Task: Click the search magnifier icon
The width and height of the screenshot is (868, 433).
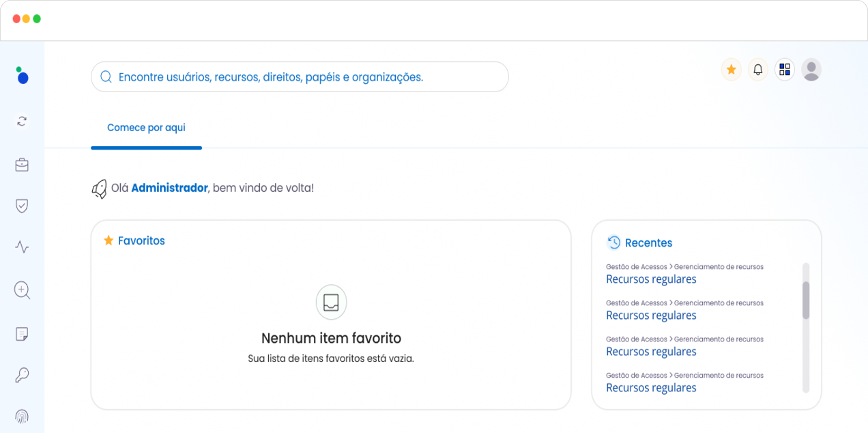Action: pos(106,77)
